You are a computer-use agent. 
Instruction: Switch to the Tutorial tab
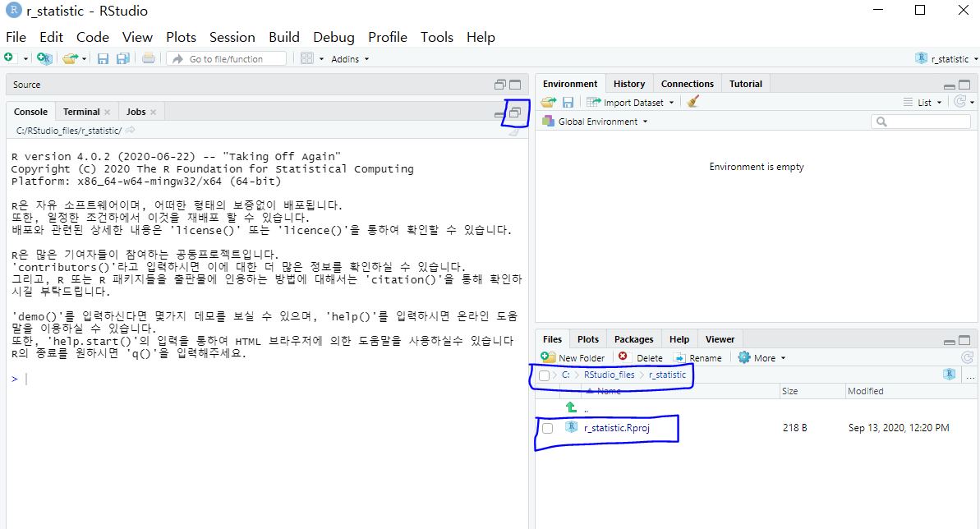(x=746, y=84)
